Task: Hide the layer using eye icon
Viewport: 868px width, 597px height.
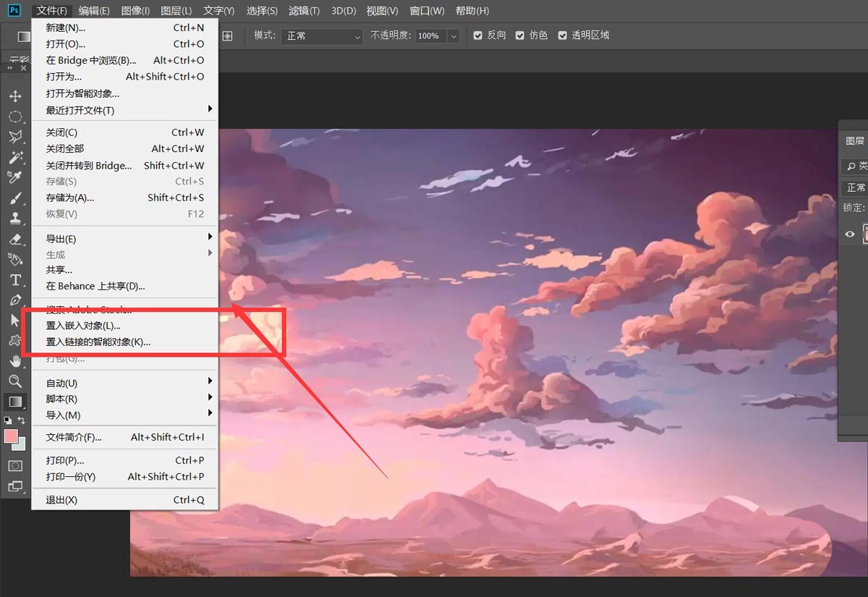Action: (850, 234)
